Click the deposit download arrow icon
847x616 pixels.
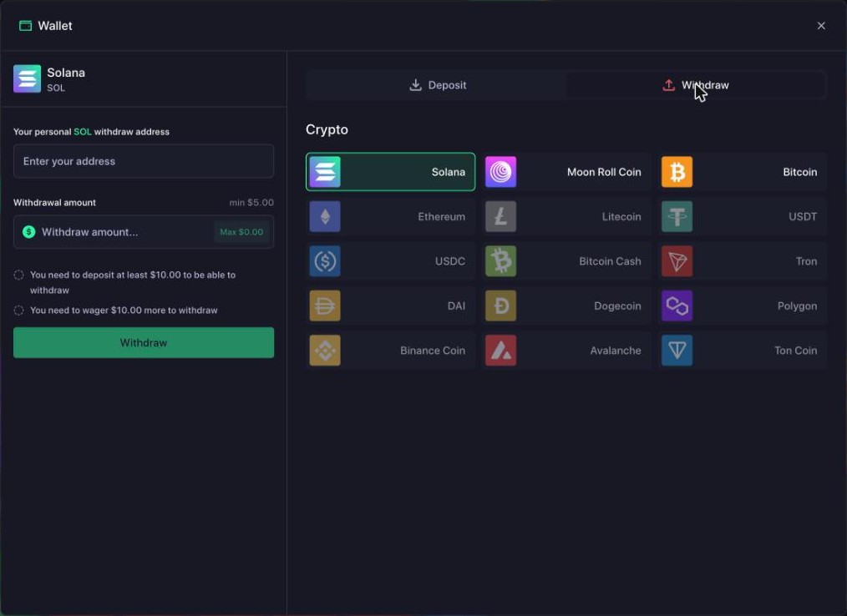coord(415,85)
